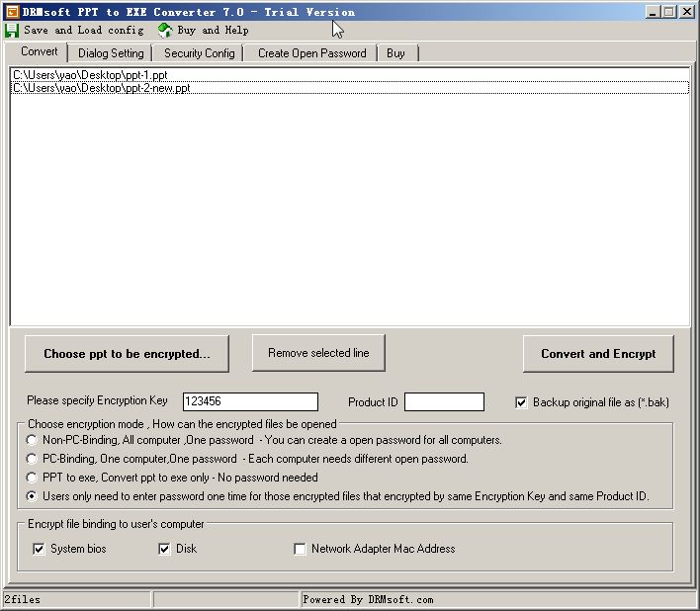The image size is (700, 611).
Task: Select the Buy tab
Action: click(x=395, y=53)
